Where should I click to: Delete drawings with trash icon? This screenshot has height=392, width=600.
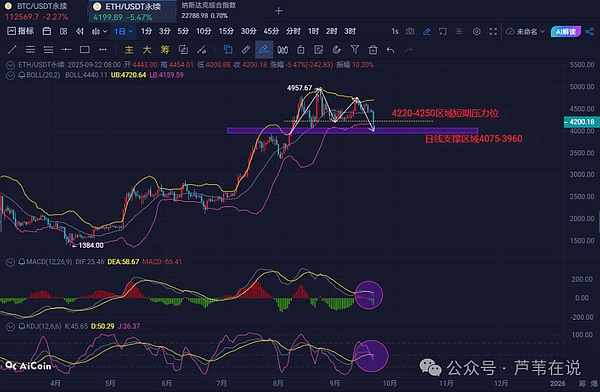click(x=373, y=49)
